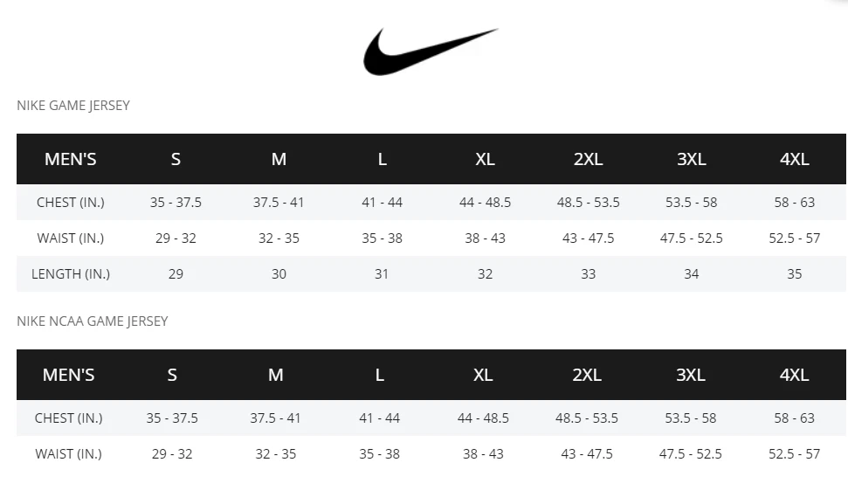Click waist value 47.5 - 52.5 in first table
This screenshot has height=504, width=848.
coord(691,238)
